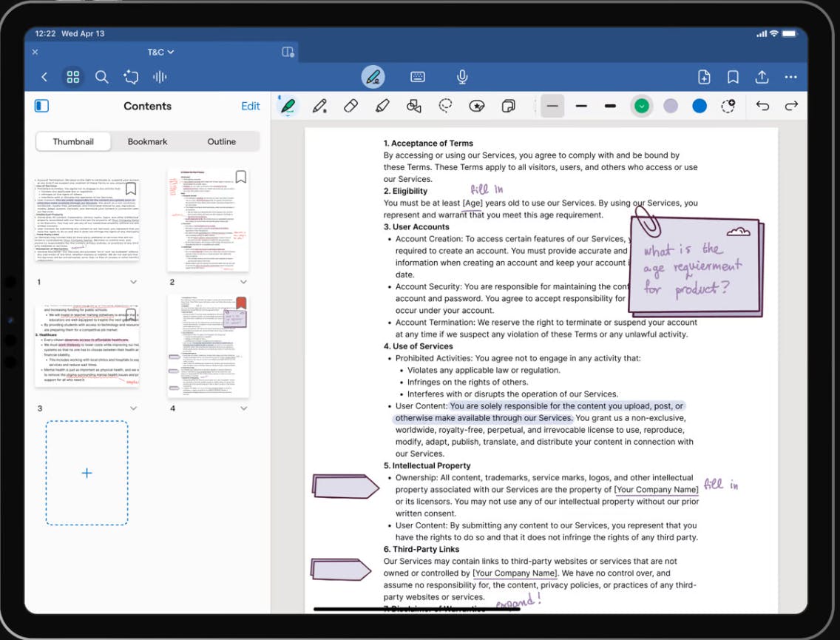The height and width of the screenshot is (640, 840).
Task: Choose the thinnest stroke width
Action: [552, 106]
